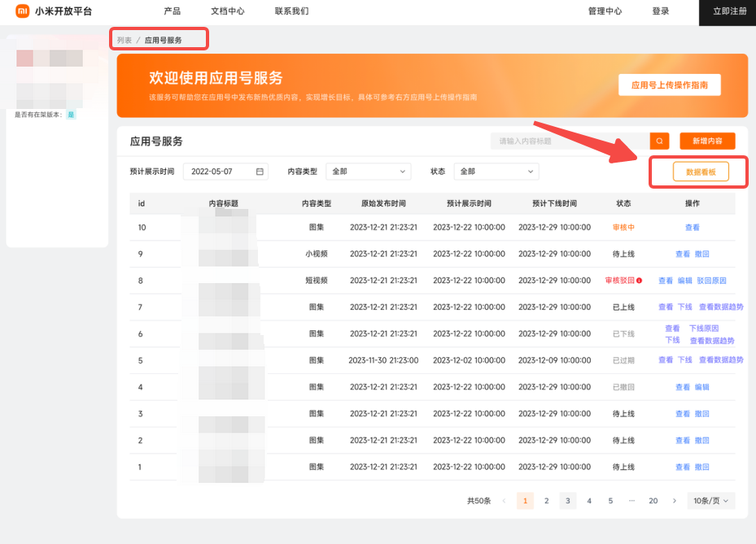Click the 小视频 content type cell

click(317, 254)
